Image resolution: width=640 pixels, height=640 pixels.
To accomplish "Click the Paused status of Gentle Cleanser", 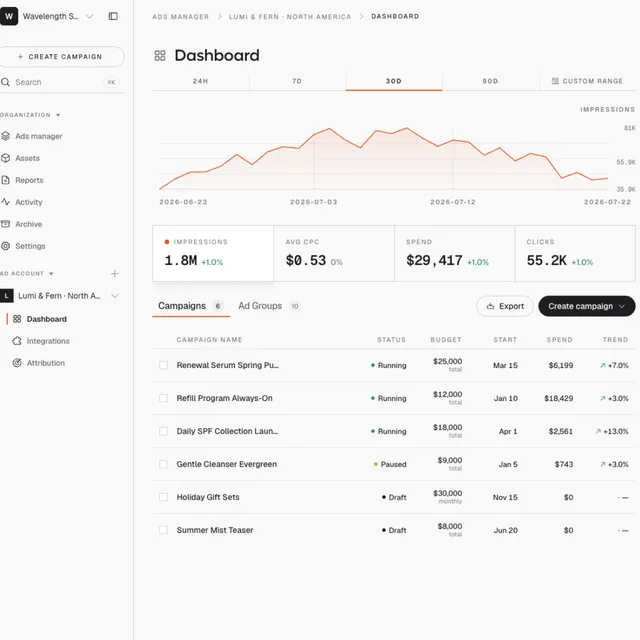I will pos(390,464).
